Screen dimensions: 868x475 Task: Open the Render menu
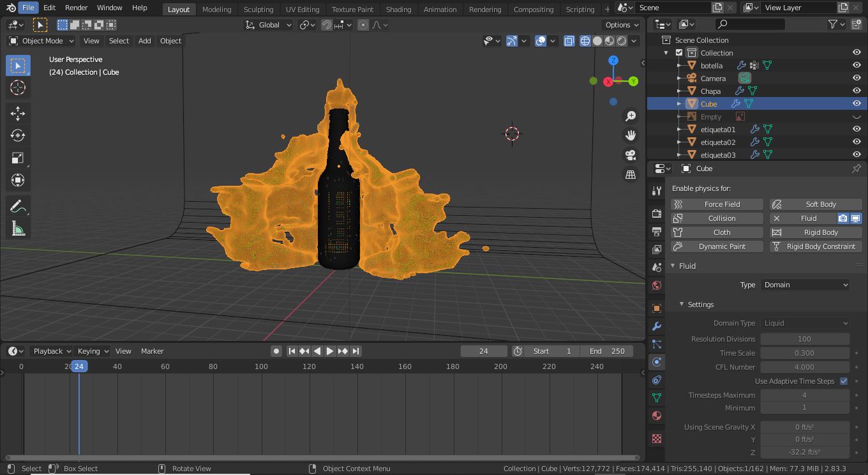76,8
